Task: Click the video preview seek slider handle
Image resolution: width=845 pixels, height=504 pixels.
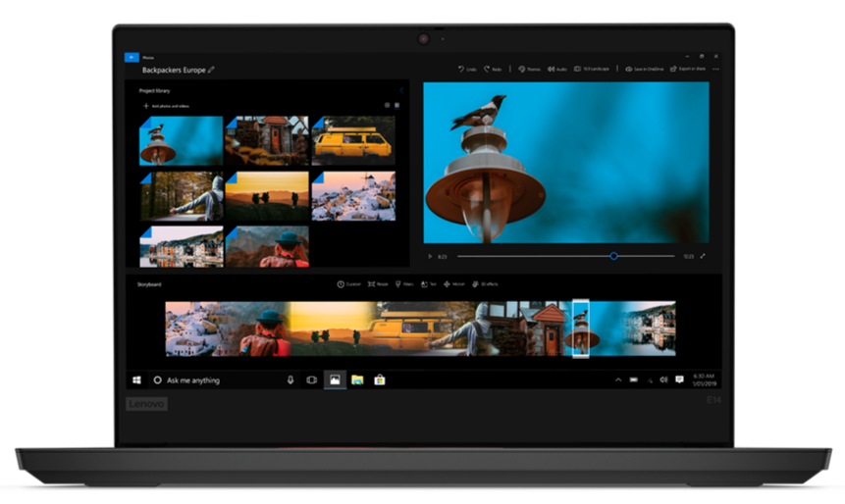Action: (x=613, y=256)
